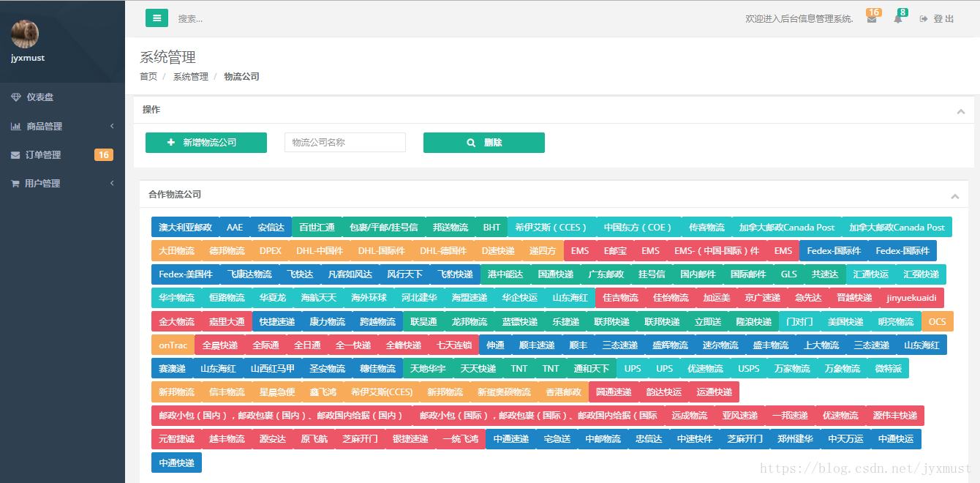Select the 凡客如风达 tag
This screenshot has width=980, height=483.
pyautogui.click(x=350, y=274)
